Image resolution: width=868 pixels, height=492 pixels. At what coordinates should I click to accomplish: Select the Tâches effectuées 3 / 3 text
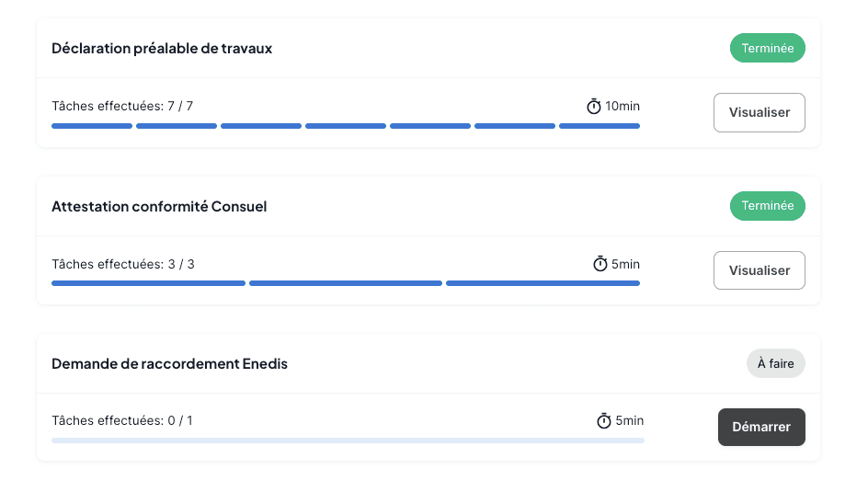click(x=123, y=264)
